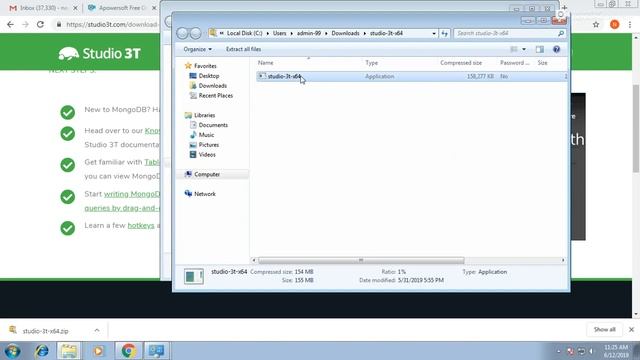Sort by the Name column header
The width and height of the screenshot is (640, 360).
point(266,63)
